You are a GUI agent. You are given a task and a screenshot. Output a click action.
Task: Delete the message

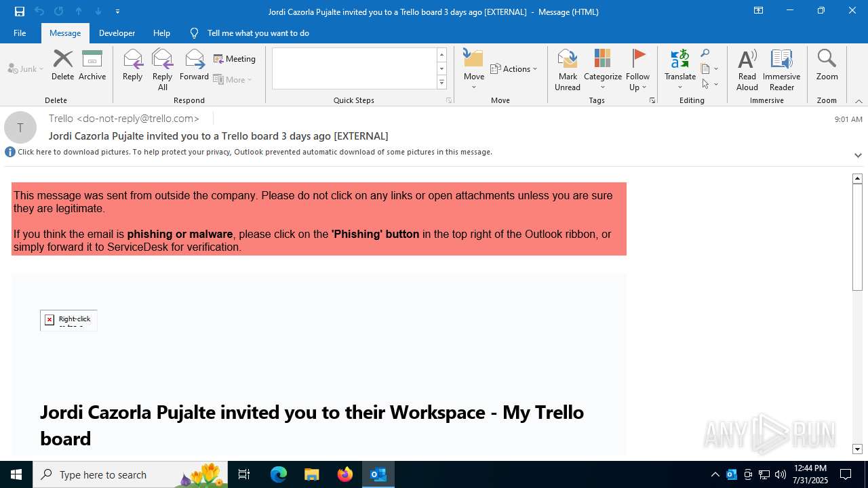pos(62,65)
